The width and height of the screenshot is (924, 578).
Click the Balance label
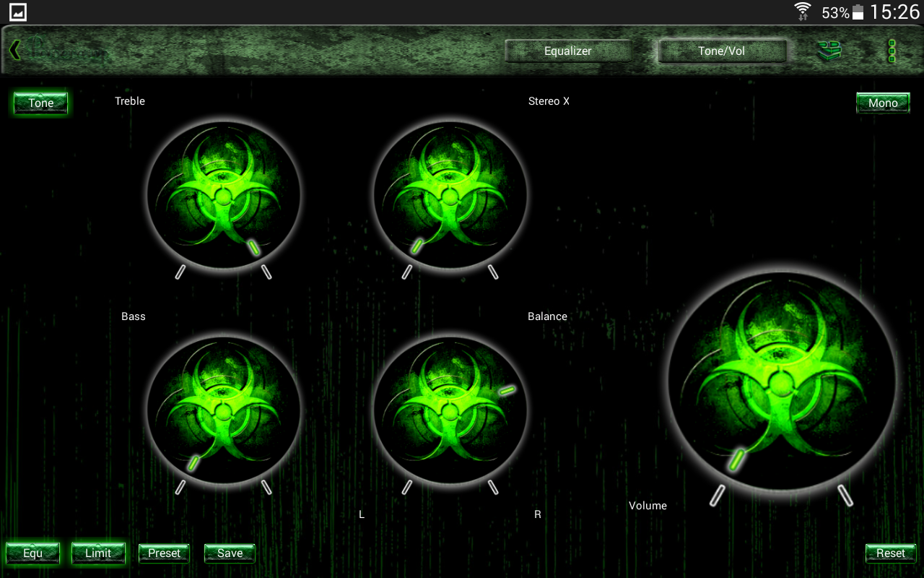(x=547, y=316)
